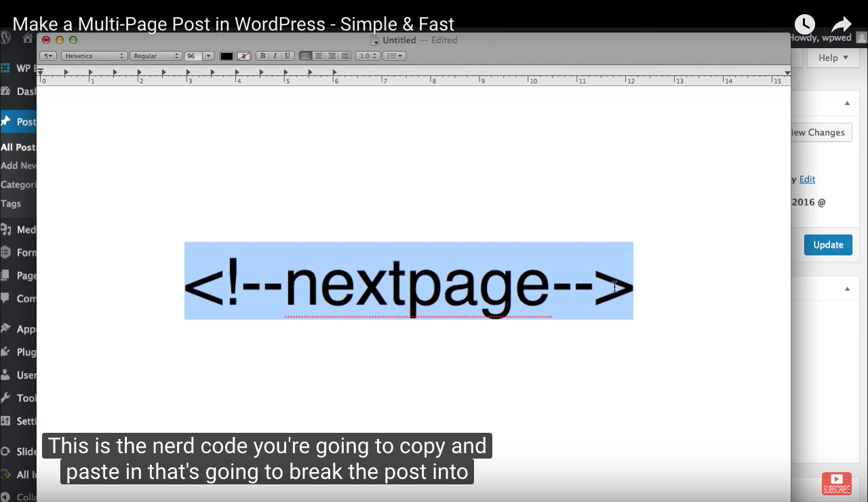868x502 pixels.
Task: Open the list style dropdown
Action: 394,56
